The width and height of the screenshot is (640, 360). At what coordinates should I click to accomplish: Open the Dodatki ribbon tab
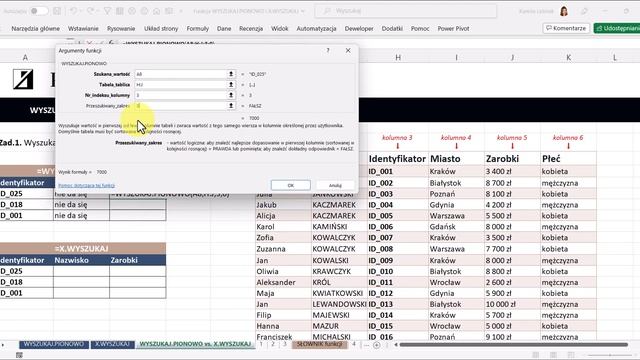point(392,29)
